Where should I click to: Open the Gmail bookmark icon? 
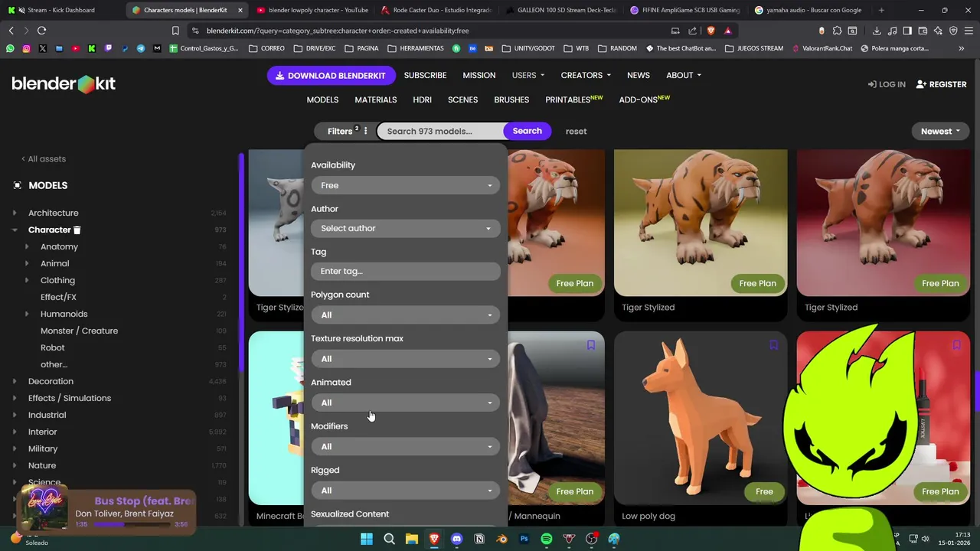(157, 48)
